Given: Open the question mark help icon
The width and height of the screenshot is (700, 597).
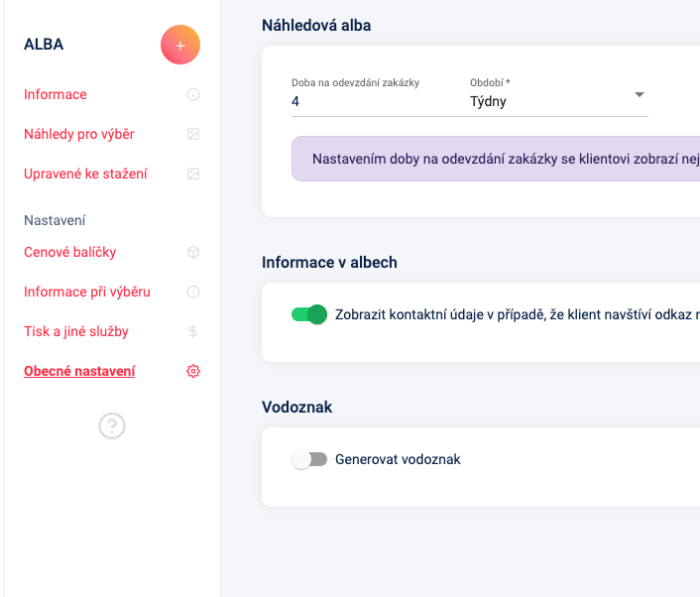Looking at the screenshot, I should click(x=112, y=425).
